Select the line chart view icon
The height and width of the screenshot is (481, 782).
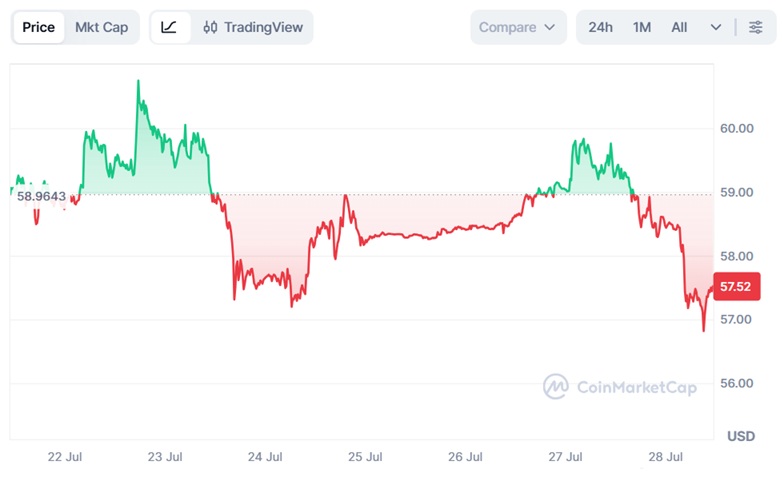(169, 27)
